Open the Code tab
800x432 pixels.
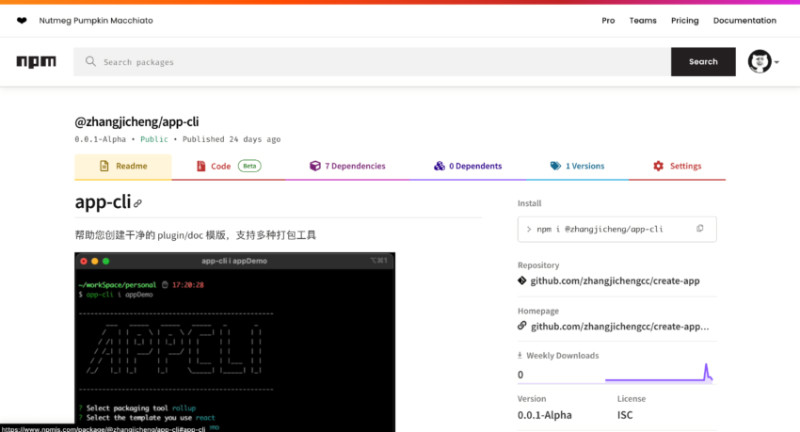pos(229,167)
